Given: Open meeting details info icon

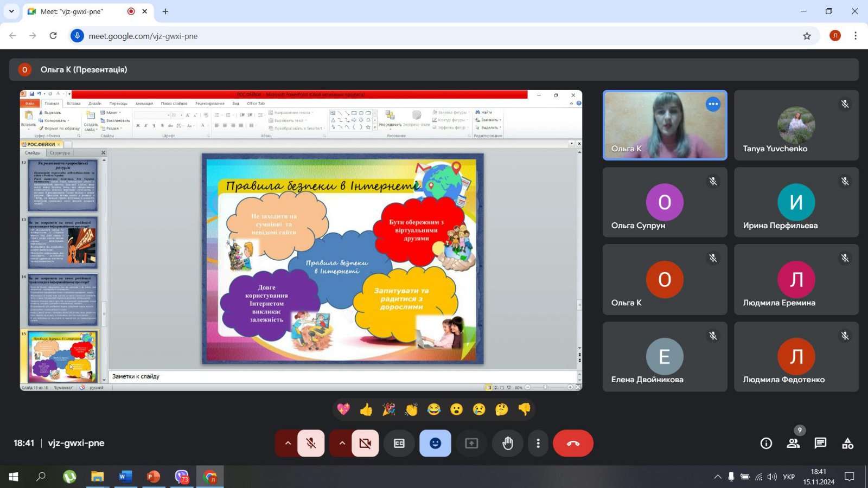Looking at the screenshot, I should click(766, 444).
